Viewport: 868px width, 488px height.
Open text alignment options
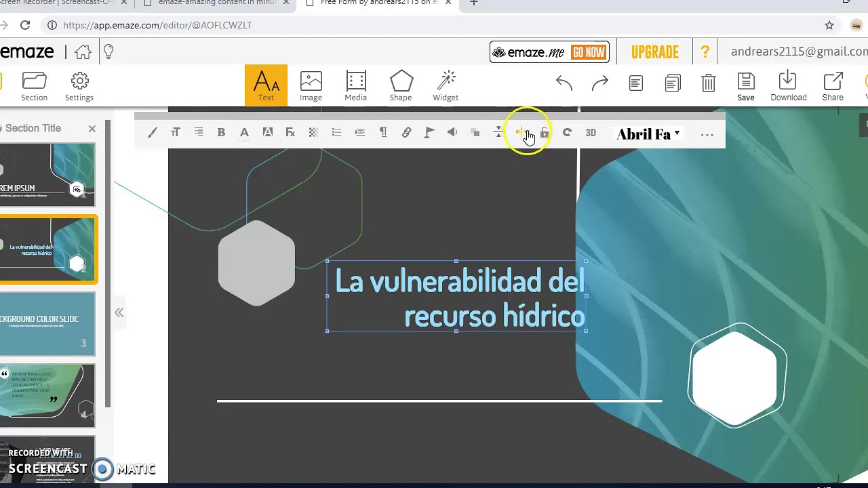click(199, 133)
